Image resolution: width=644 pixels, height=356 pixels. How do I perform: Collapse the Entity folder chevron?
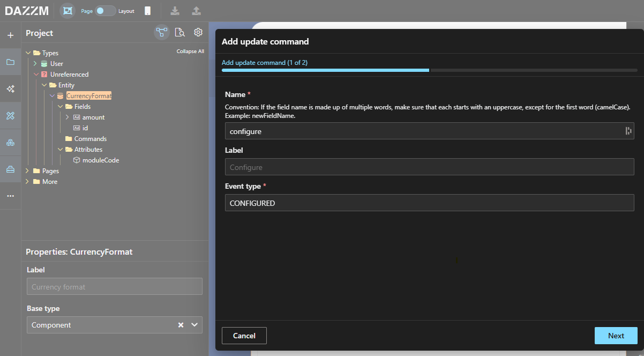tap(44, 85)
